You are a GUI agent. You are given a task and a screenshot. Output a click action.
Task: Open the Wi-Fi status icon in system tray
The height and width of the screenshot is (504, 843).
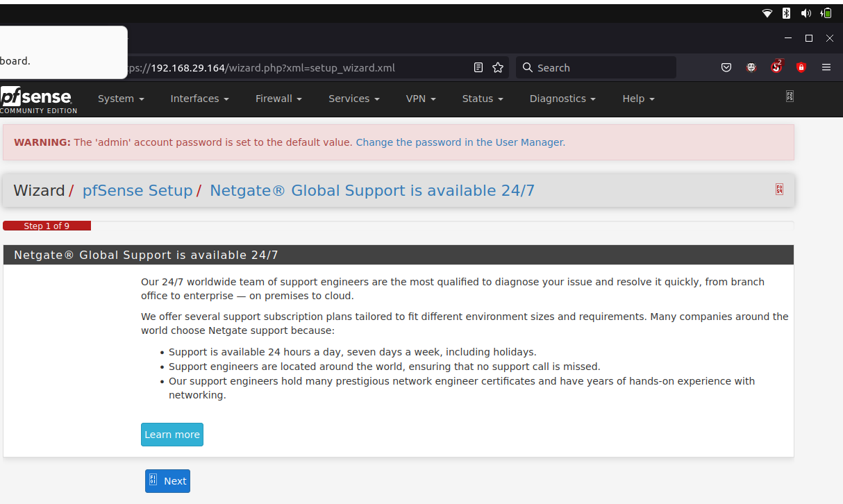click(x=767, y=13)
